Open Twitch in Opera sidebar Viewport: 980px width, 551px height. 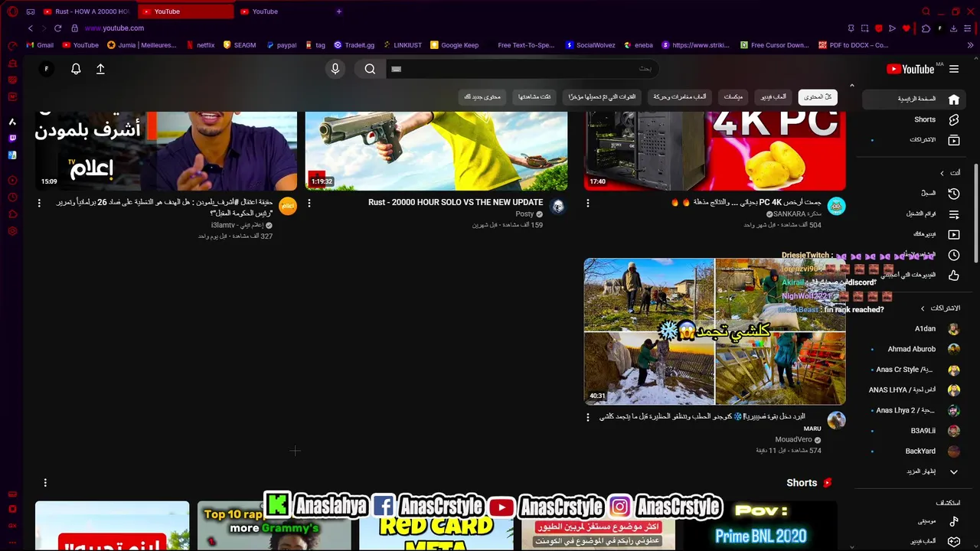click(12, 139)
